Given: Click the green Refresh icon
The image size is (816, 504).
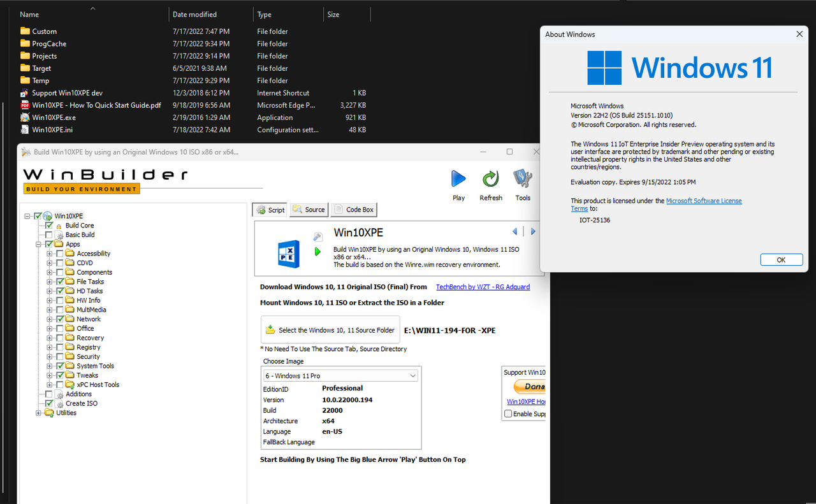Looking at the screenshot, I should [x=490, y=179].
